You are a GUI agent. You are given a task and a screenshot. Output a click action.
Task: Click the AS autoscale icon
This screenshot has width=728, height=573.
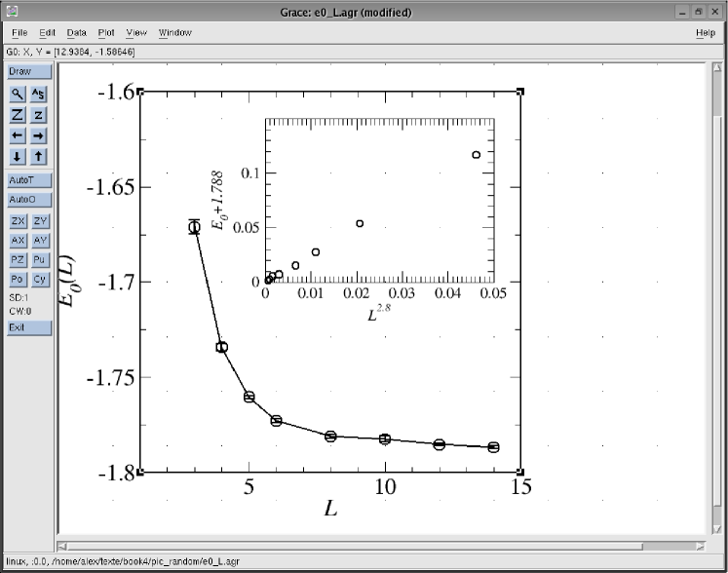coord(39,95)
